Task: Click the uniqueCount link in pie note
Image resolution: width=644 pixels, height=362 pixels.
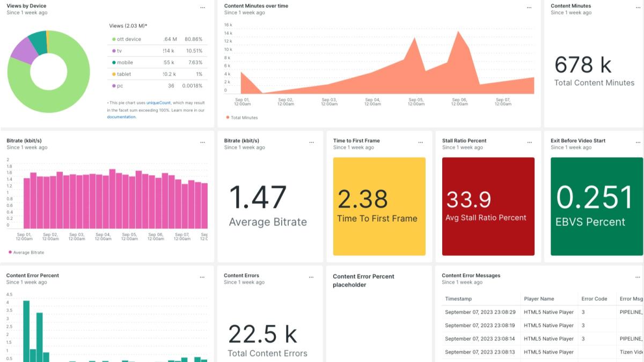Action: [158, 103]
